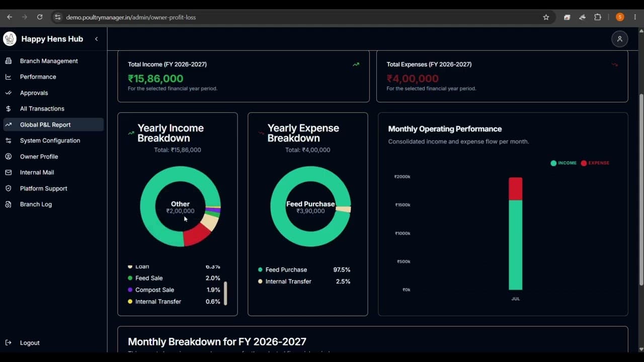Open Branch Management page
This screenshot has height=362, width=644.
pos(49,61)
